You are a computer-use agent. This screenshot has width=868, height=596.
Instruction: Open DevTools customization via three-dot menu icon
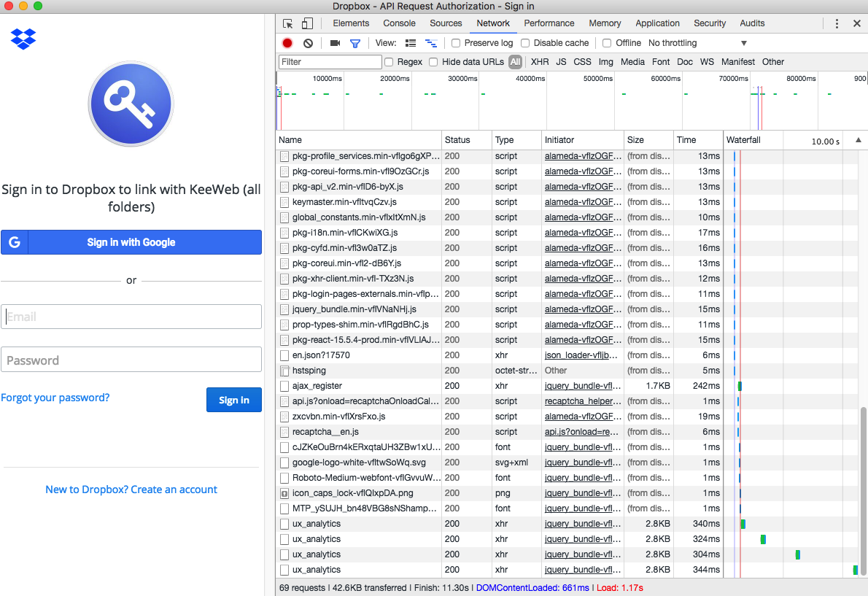(837, 23)
